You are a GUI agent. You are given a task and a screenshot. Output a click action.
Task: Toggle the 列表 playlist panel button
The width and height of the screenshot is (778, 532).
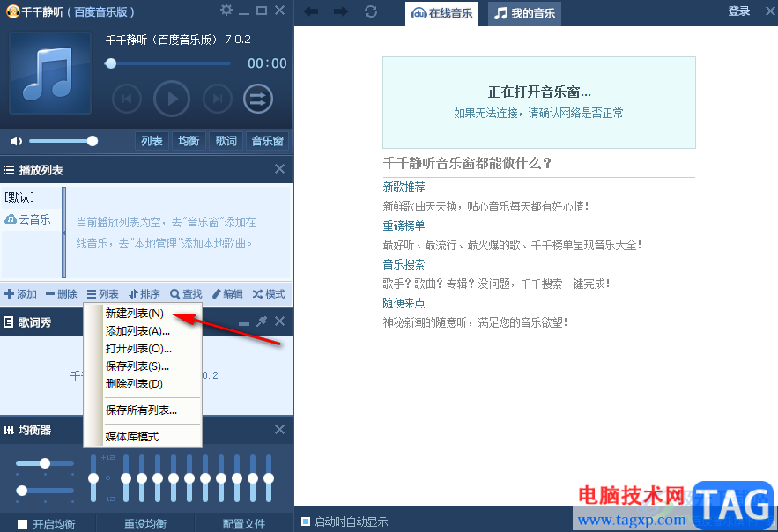click(x=152, y=141)
